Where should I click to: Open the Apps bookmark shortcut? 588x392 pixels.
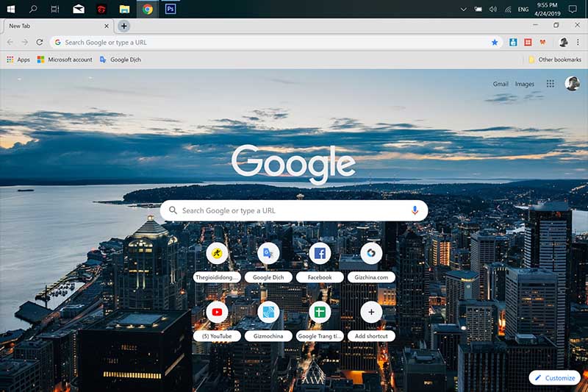pyautogui.click(x=18, y=60)
